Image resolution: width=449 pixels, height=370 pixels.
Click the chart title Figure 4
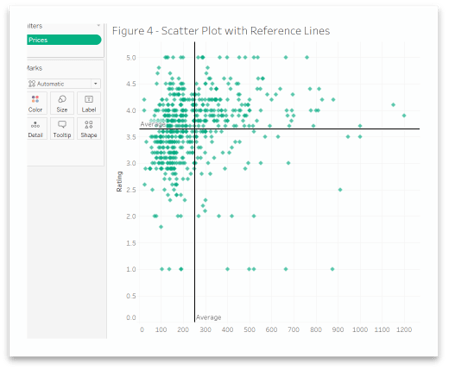221,31
